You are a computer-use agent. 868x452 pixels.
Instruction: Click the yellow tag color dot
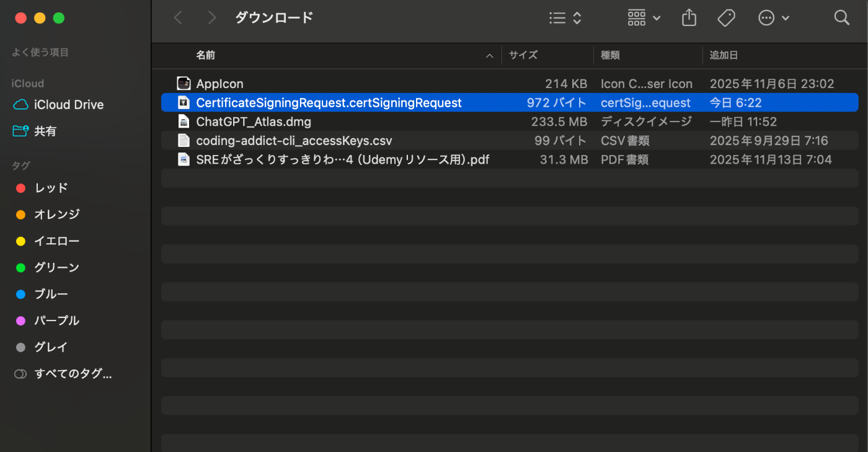pos(20,241)
